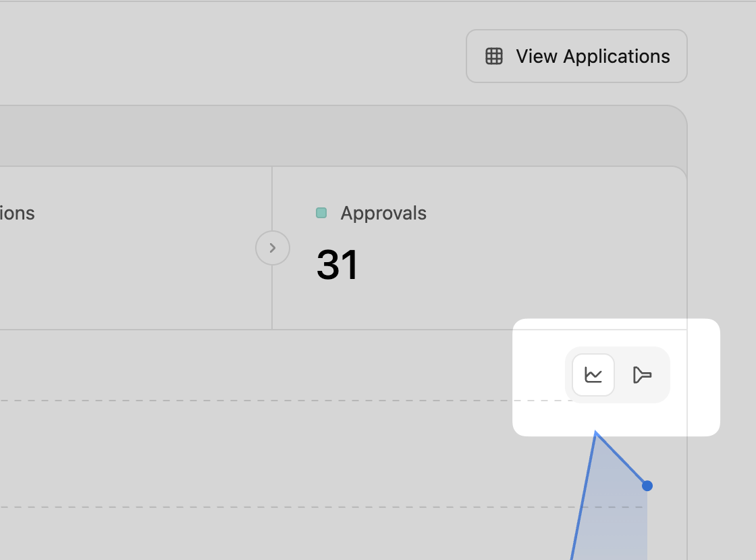Image resolution: width=756 pixels, height=560 pixels.
Task: Switch to line chart view
Action: [x=593, y=375]
